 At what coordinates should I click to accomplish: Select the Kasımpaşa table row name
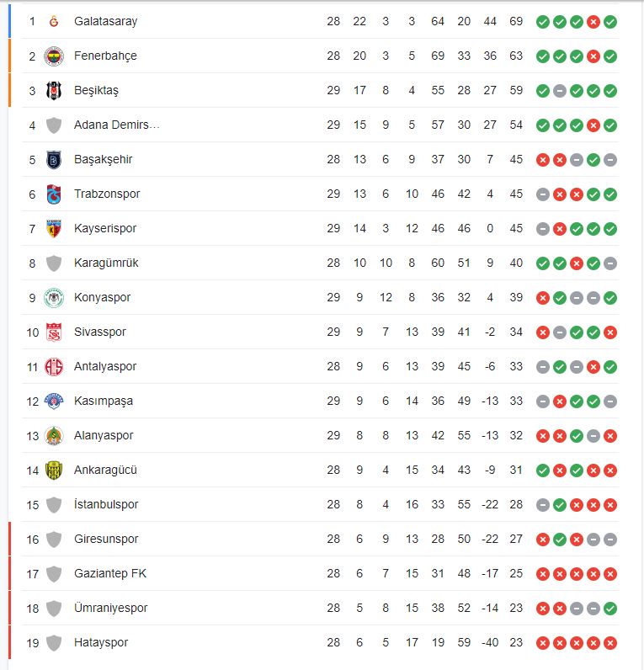[104, 401]
